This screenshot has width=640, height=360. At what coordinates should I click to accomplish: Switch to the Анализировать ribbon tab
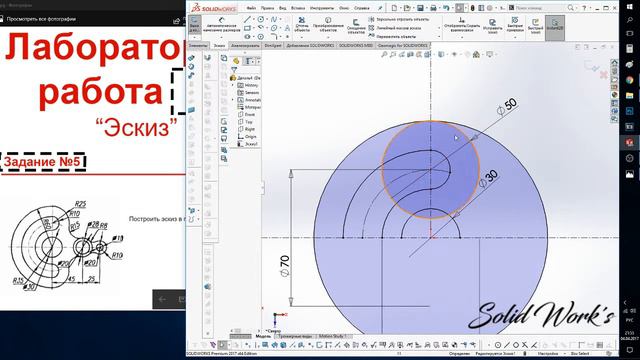[x=245, y=46]
